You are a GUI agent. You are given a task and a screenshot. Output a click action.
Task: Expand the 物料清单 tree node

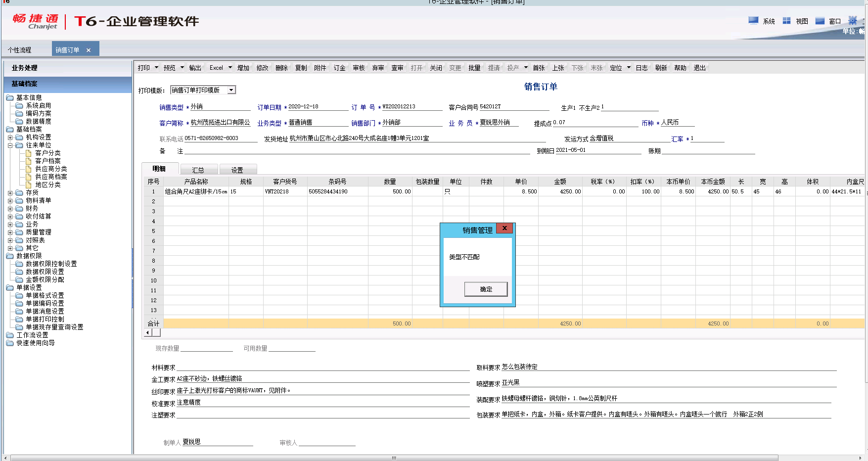pyautogui.click(x=10, y=200)
